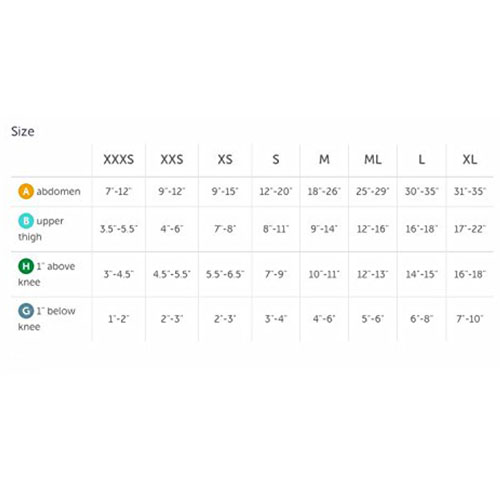
Task: Select the XXXS size column header
Action: 119,159
